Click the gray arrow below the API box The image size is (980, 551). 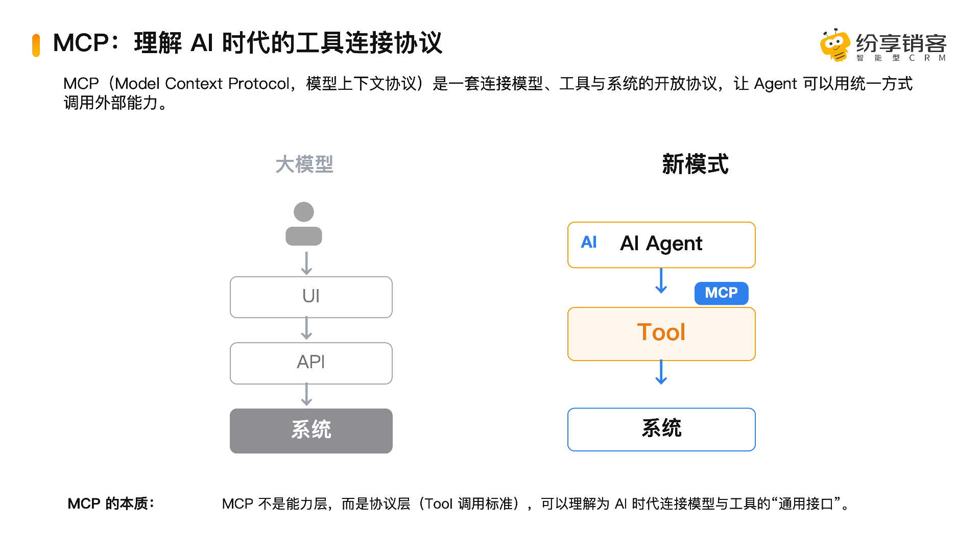point(306,394)
